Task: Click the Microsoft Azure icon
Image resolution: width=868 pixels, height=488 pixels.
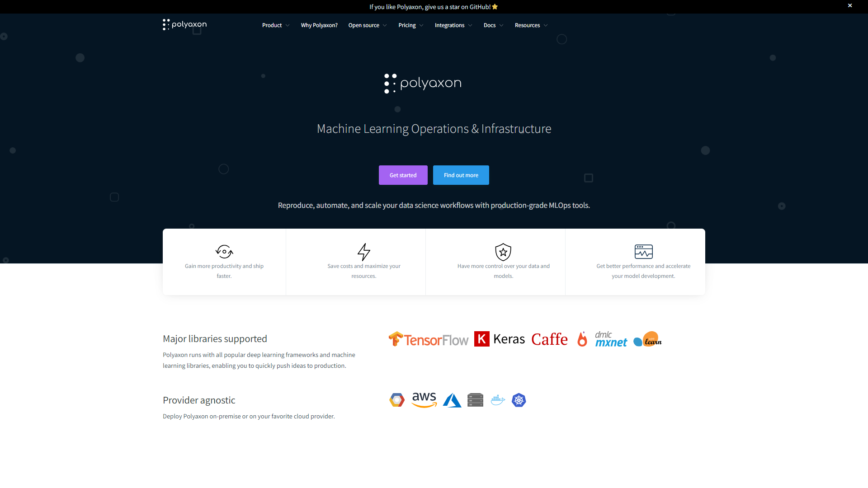Action: 452,400
